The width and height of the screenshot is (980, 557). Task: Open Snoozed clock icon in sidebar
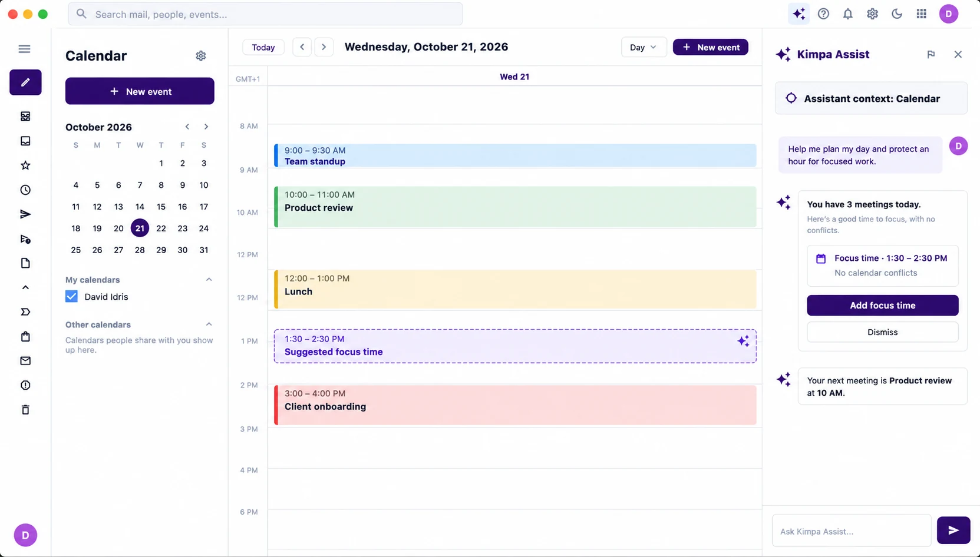click(25, 190)
